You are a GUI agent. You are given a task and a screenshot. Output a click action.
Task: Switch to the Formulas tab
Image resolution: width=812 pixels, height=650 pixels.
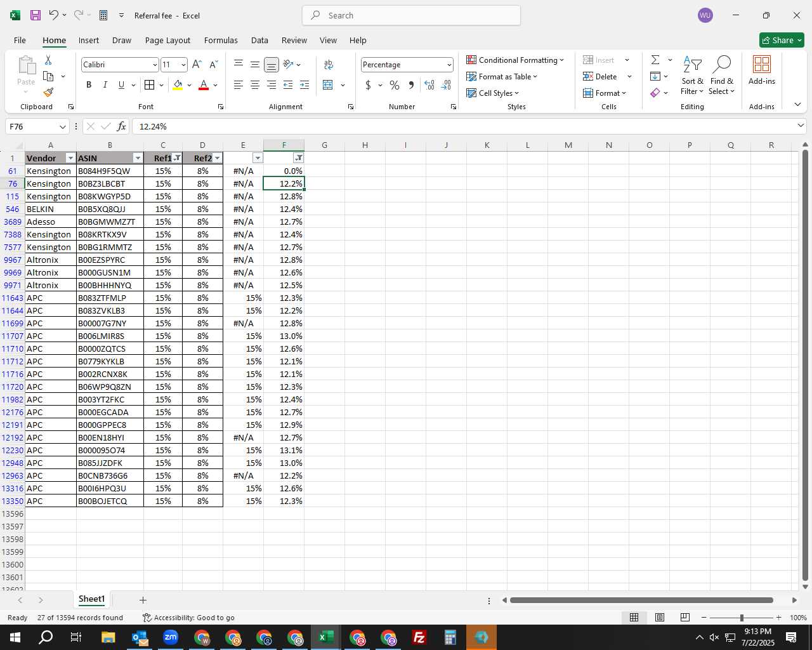tap(221, 40)
